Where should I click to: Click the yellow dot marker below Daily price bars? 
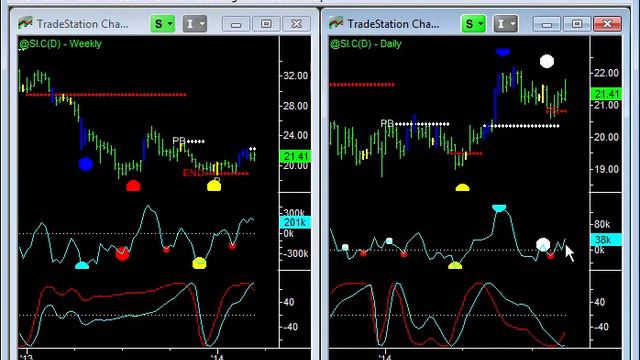462,188
